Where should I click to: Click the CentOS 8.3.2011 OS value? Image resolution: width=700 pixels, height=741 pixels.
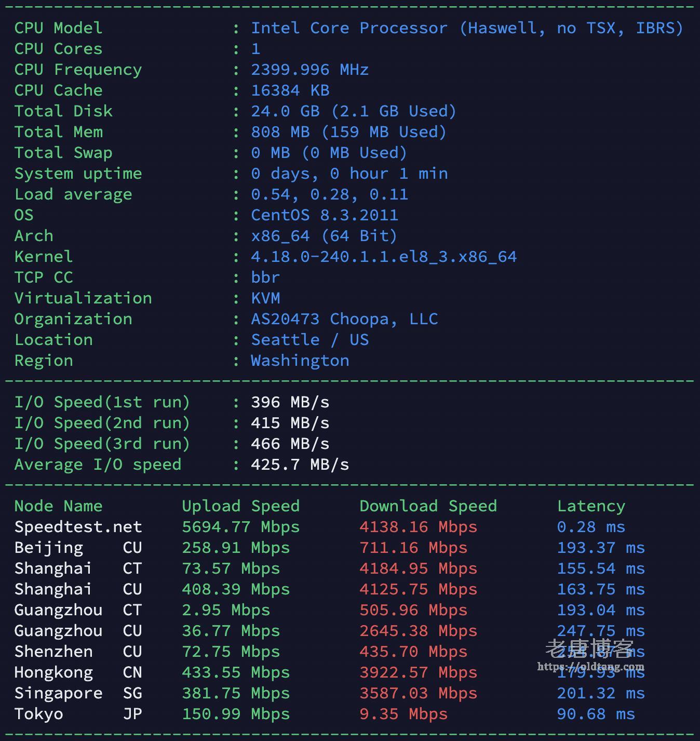[324, 215]
